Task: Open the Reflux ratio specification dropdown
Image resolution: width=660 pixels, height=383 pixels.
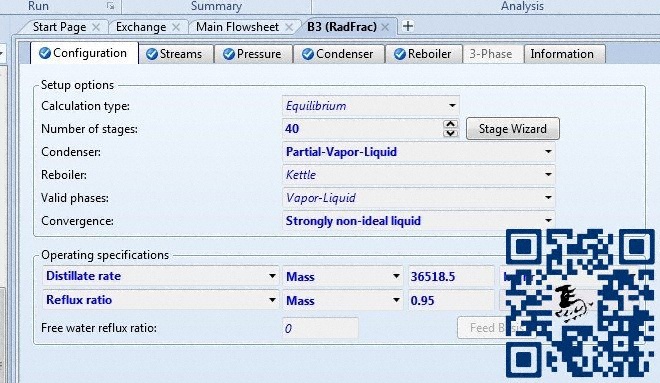Action: 272,300
